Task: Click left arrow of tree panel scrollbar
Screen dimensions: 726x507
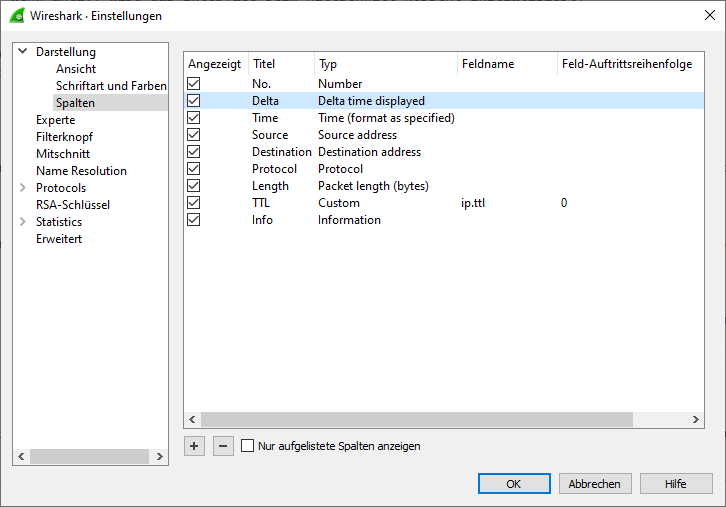Action: coord(21,457)
